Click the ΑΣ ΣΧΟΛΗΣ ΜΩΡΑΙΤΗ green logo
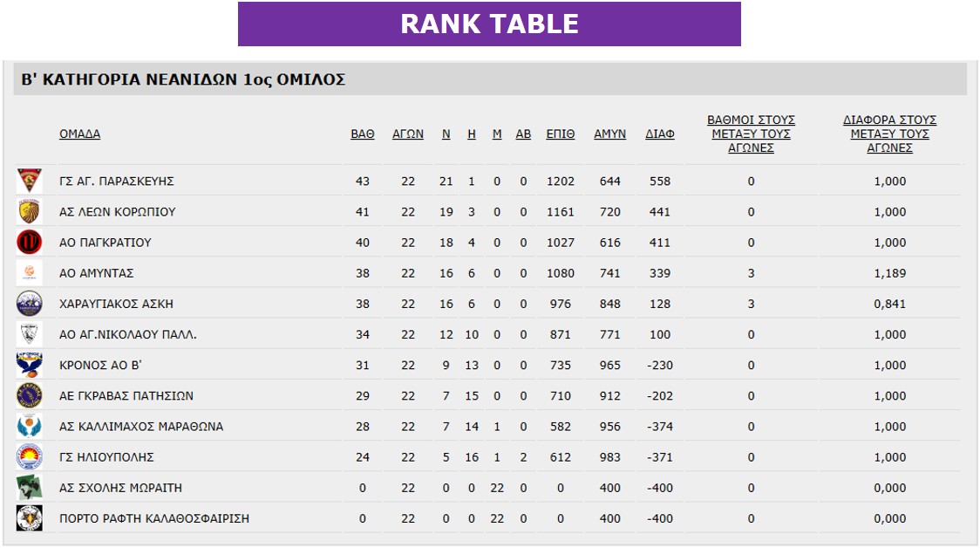This screenshot has height=548, width=980. tap(30, 487)
